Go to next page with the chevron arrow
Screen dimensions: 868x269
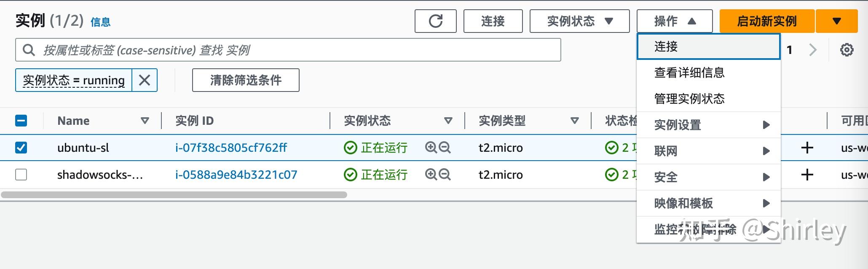tap(813, 50)
